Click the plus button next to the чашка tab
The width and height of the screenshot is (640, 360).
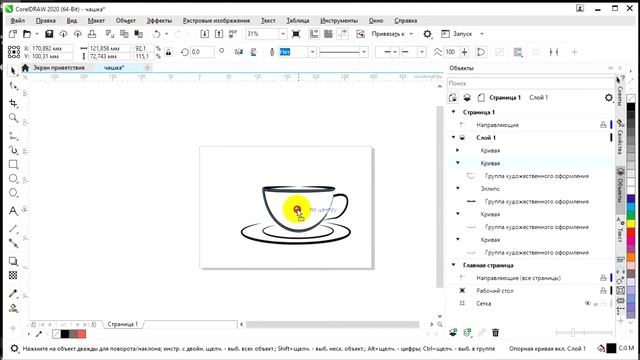coord(148,68)
